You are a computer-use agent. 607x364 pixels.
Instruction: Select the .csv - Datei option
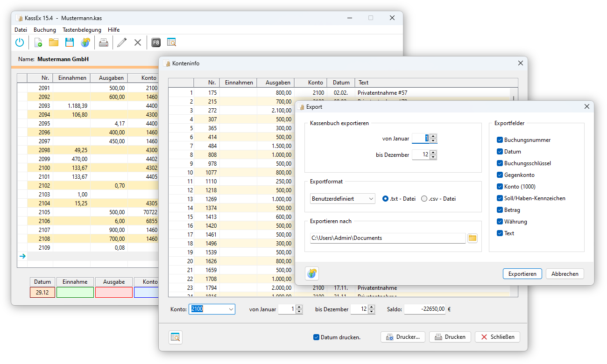pyautogui.click(x=424, y=199)
